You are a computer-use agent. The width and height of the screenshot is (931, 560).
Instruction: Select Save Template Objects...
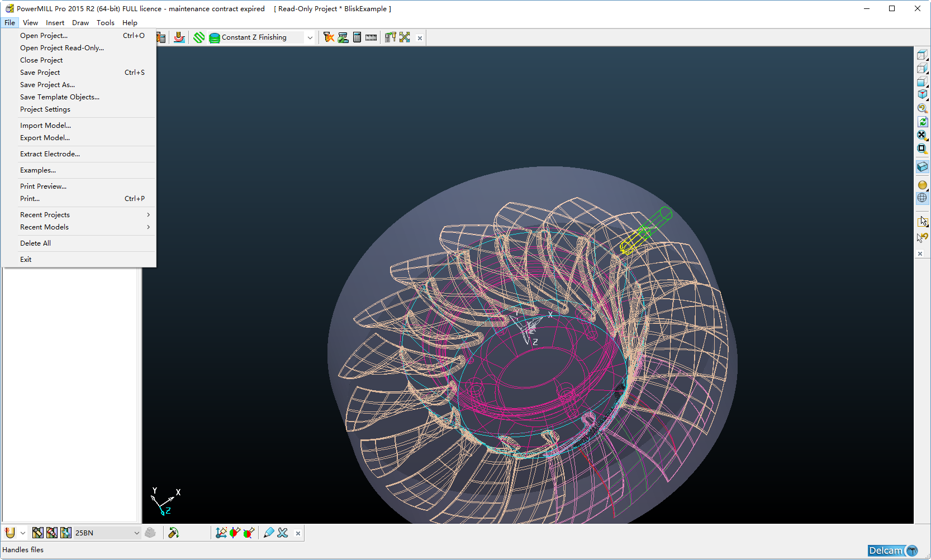(x=79, y=97)
